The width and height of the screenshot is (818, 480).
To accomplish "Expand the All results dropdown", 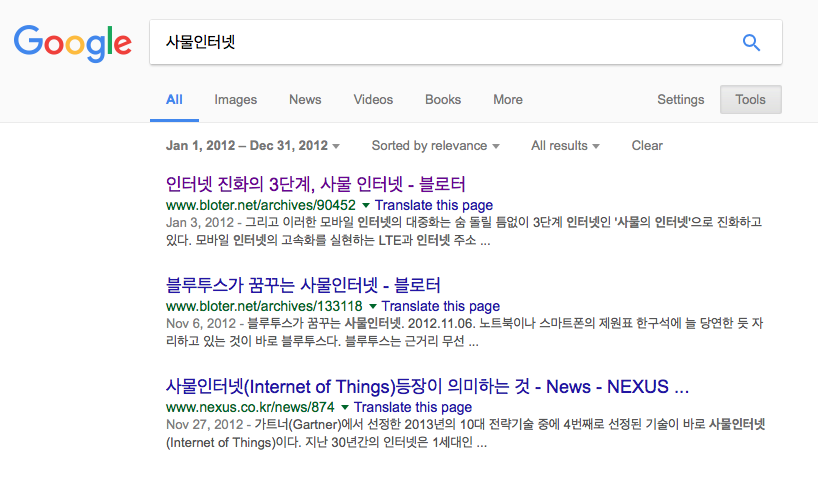I will coord(565,146).
